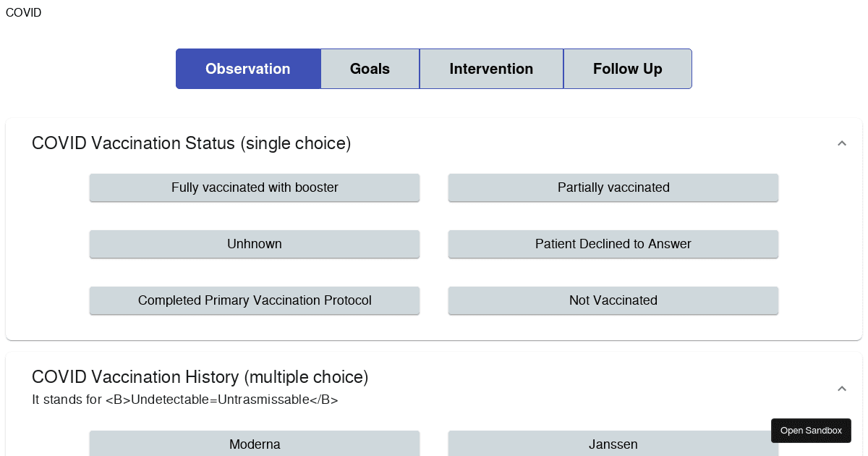Choose Completed Primary Vaccination Protocol
The image size is (868, 456).
click(x=255, y=300)
